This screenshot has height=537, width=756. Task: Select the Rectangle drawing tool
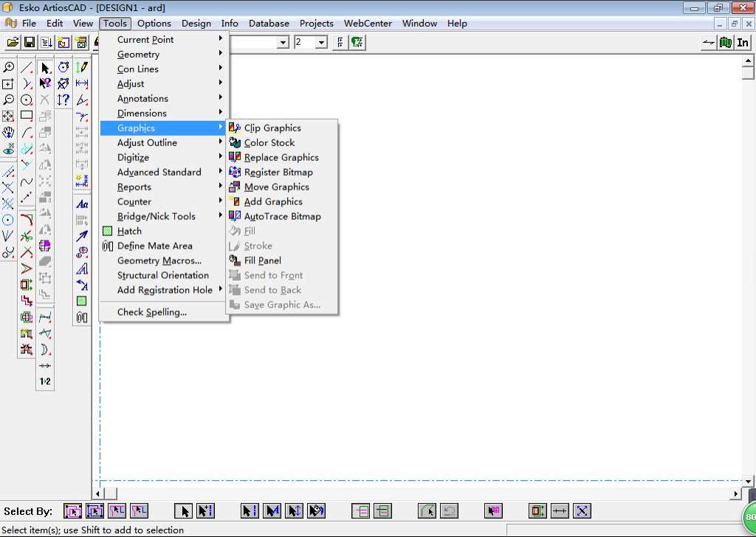[27, 116]
